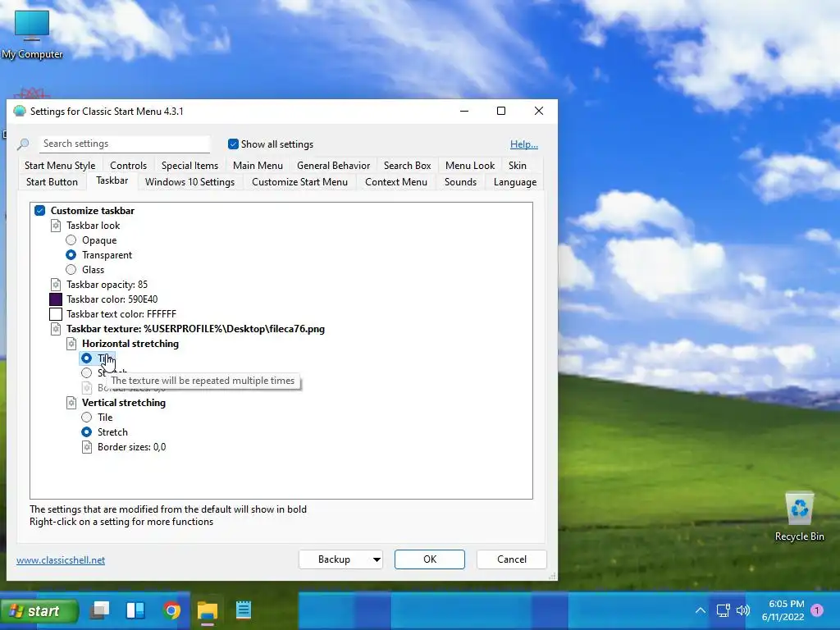Click the Backup button
Screen dimensions: 840x630
[x=334, y=559]
